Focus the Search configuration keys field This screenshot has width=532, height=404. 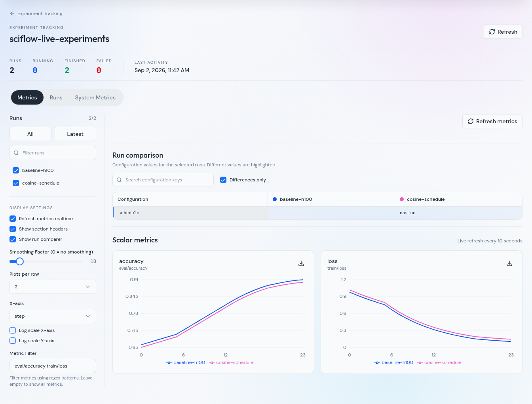163,180
